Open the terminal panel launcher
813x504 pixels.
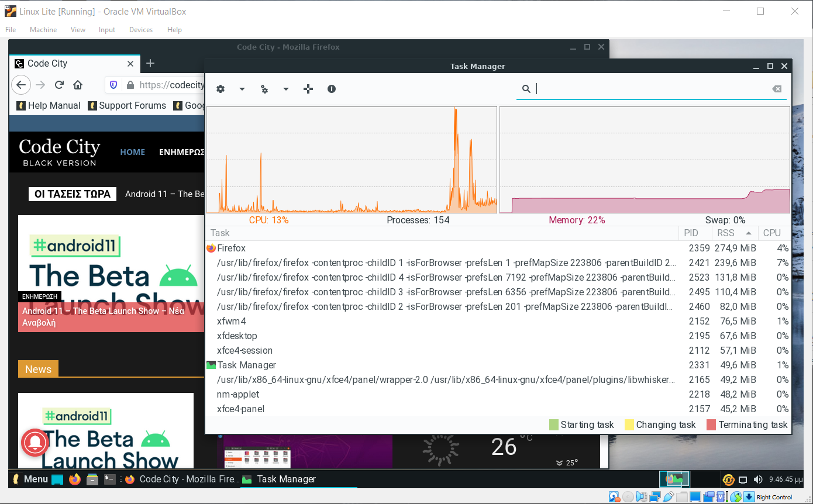pos(109,479)
